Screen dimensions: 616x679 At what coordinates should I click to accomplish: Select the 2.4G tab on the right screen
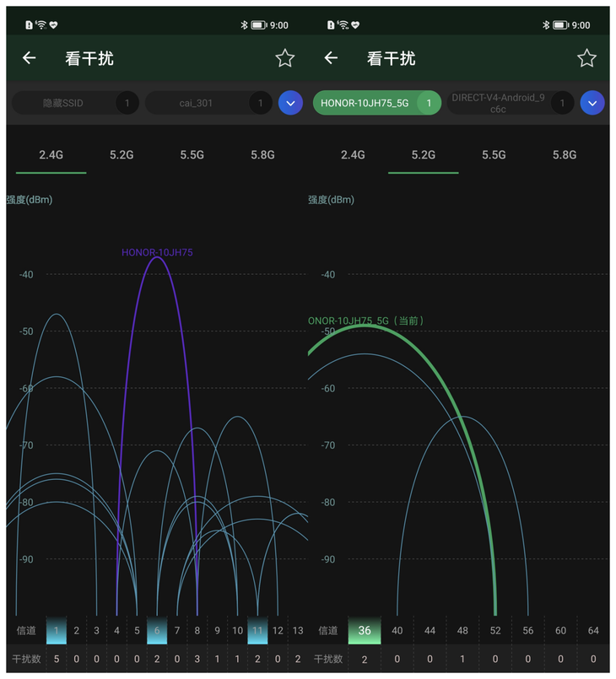(x=353, y=155)
